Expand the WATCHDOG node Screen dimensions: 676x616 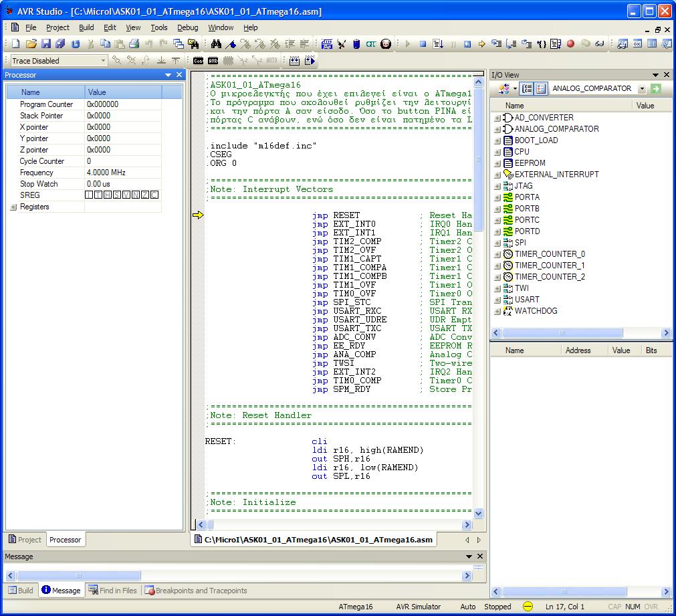coord(497,312)
